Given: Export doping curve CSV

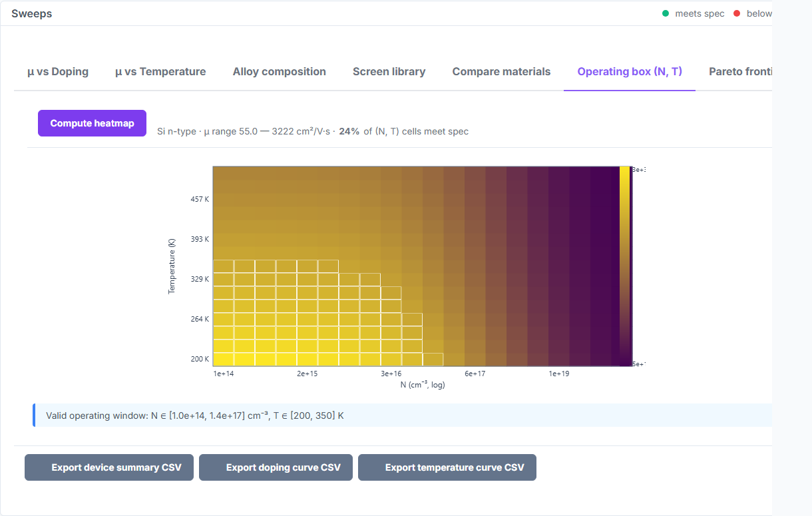Looking at the screenshot, I should coord(276,467).
